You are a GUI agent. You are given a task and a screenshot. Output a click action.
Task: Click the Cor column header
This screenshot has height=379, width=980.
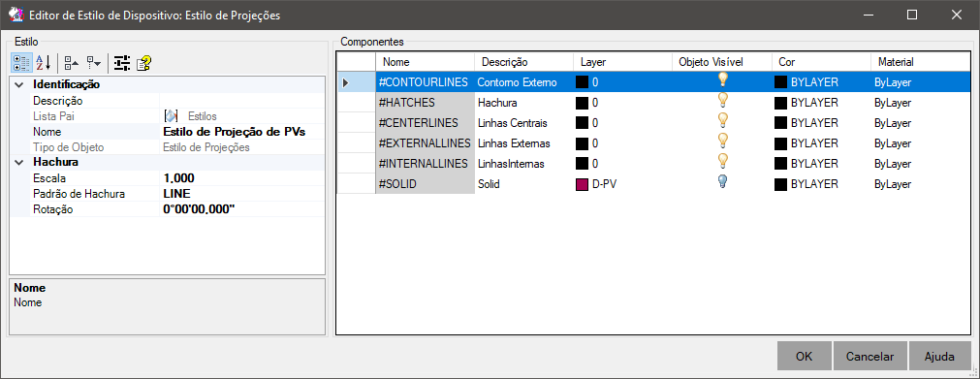(821, 62)
